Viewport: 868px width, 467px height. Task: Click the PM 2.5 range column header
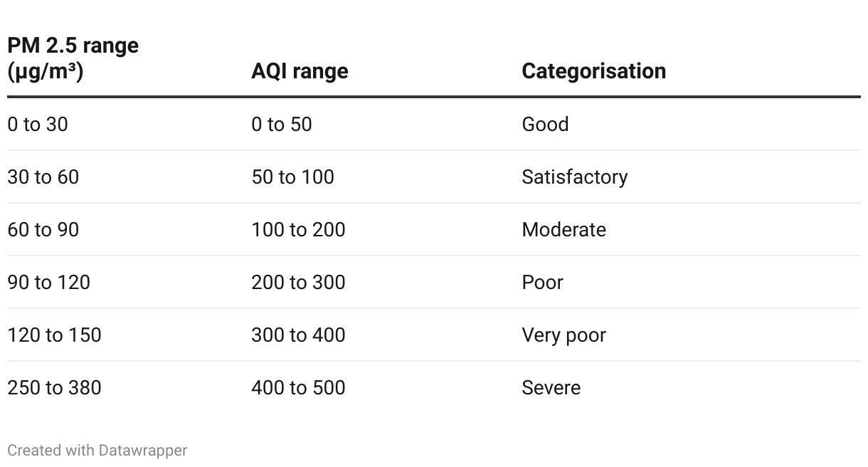coord(73,58)
